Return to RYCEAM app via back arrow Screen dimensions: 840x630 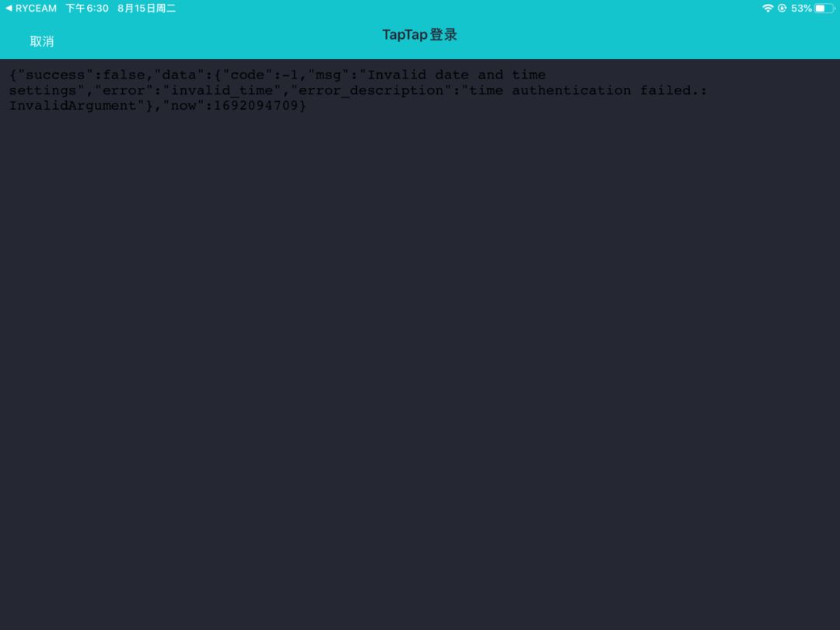click(x=30, y=8)
